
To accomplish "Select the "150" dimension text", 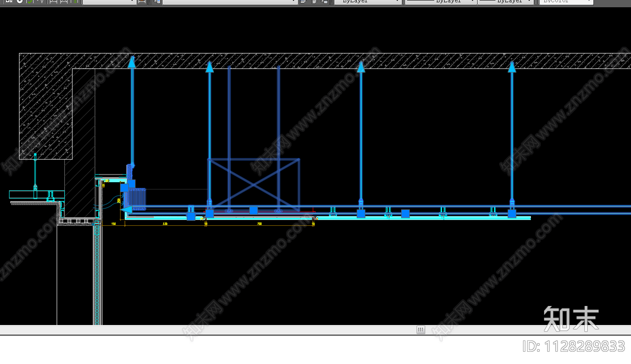I will coord(113,224).
